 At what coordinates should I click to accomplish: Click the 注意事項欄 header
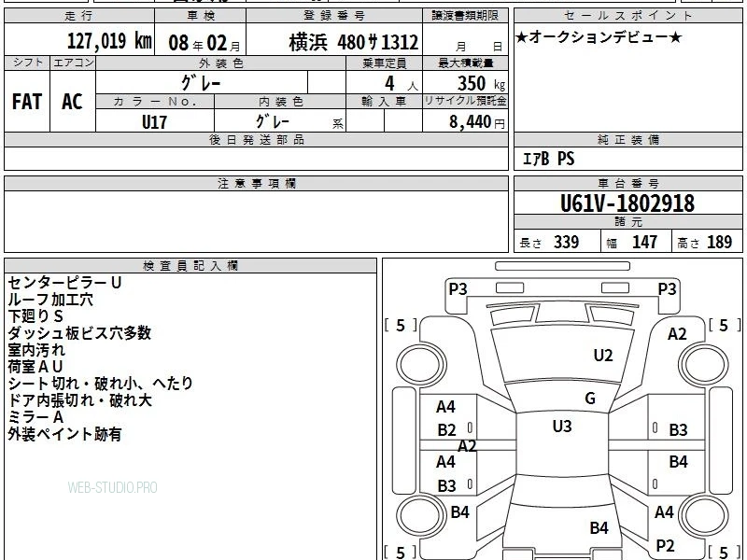click(257, 183)
